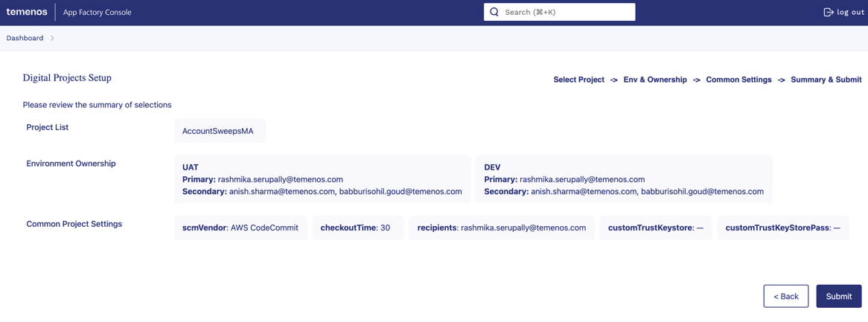Expand the chevron after Dashboard breadcrumb

tap(52, 38)
